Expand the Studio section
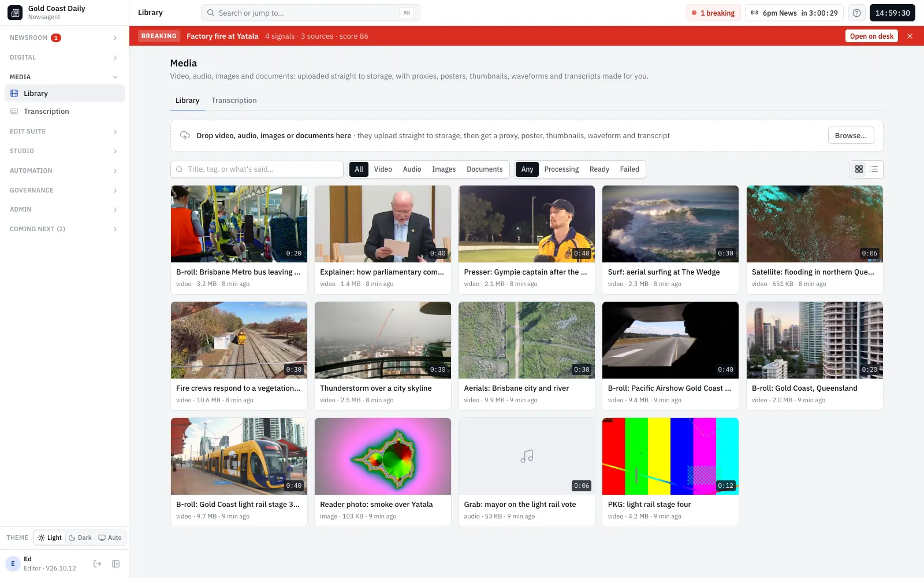 (x=64, y=151)
